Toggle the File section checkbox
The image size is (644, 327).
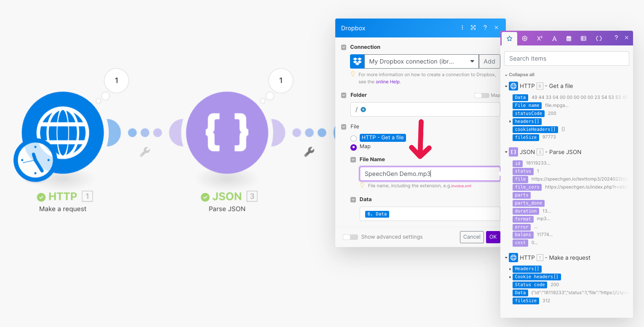click(x=344, y=126)
